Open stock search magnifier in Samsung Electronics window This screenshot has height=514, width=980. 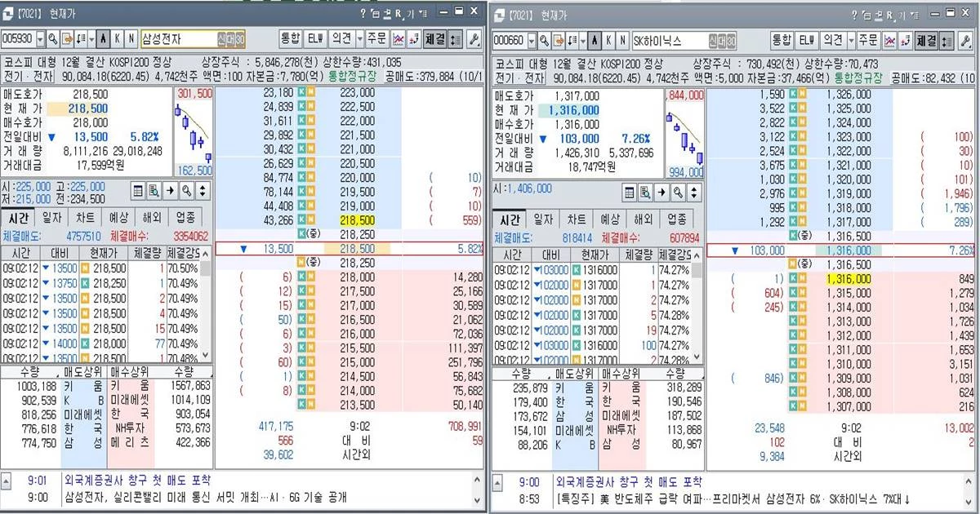tap(54, 39)
